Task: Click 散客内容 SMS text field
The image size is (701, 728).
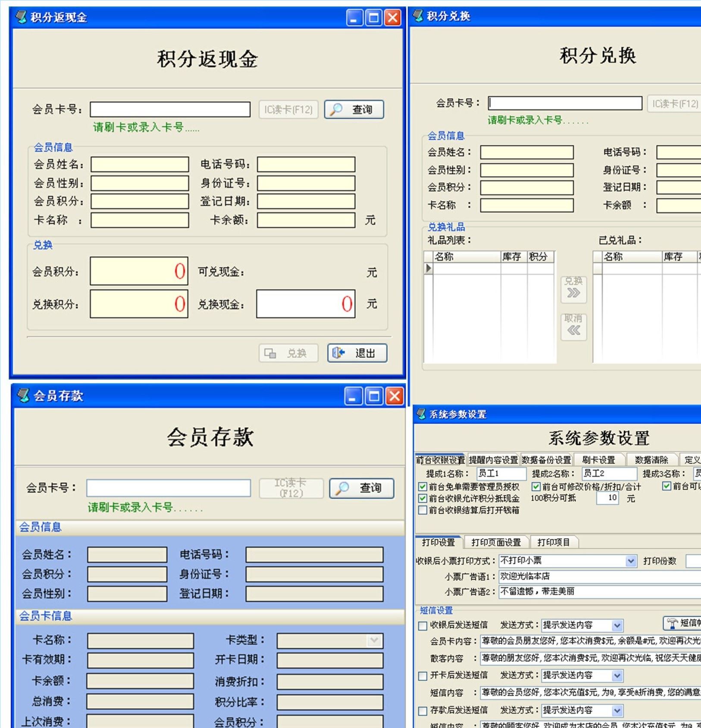Action: [591, 658]
